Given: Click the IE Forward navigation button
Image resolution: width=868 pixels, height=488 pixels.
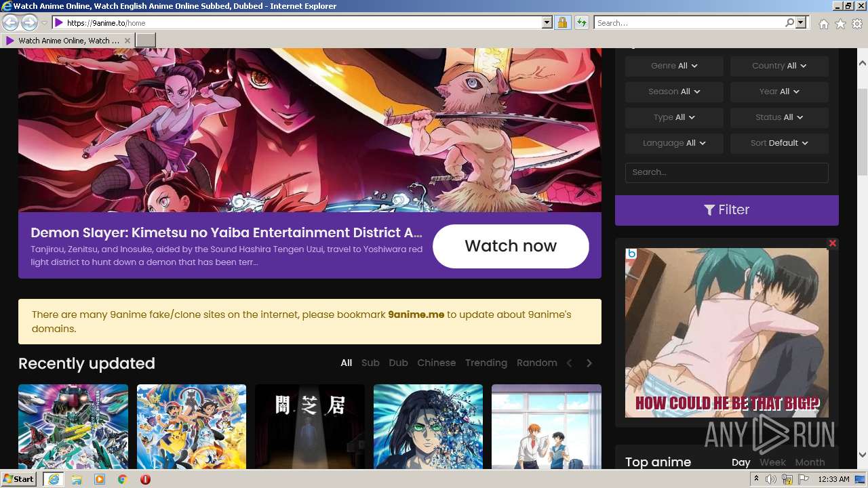Looking at the screenshot, I should pyautogui.click(x=29, y=22).
